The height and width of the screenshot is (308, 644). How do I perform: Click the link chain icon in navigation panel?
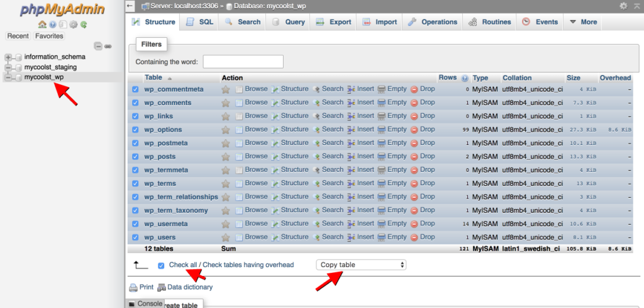click(x=108, y=47)
